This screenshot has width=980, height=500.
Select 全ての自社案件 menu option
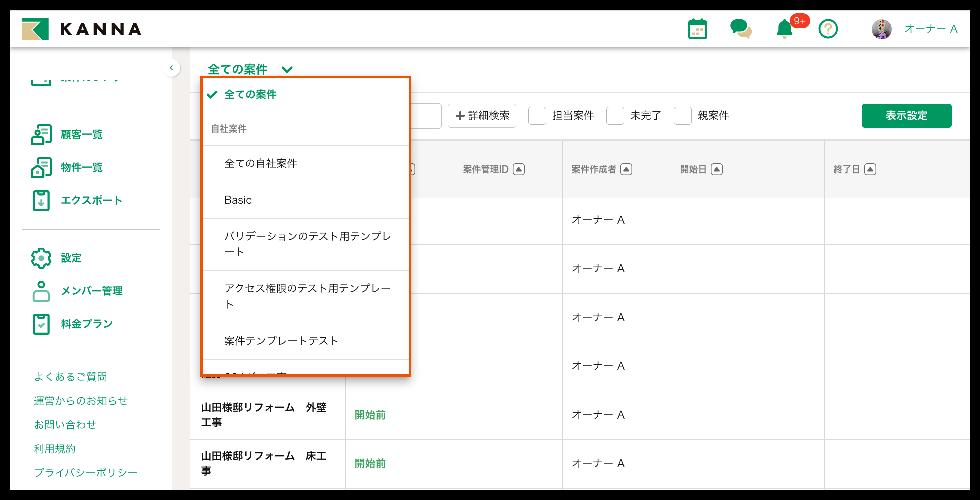[261, 163]
